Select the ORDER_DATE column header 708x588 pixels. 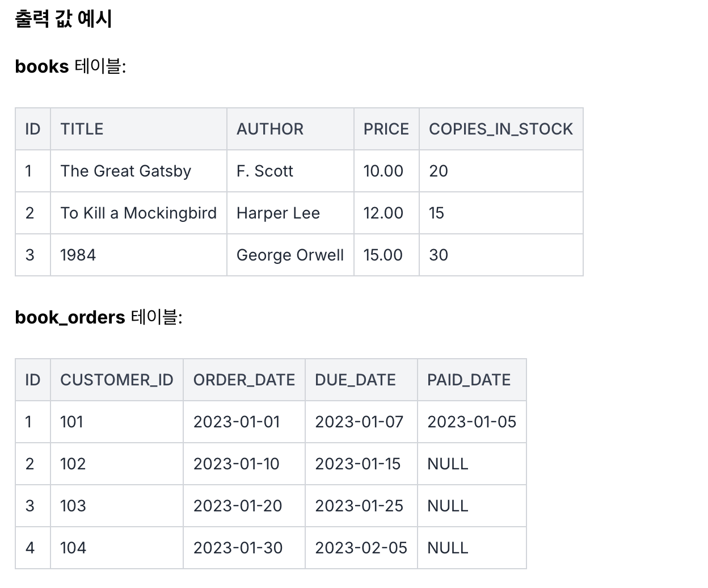pos(244,380)
